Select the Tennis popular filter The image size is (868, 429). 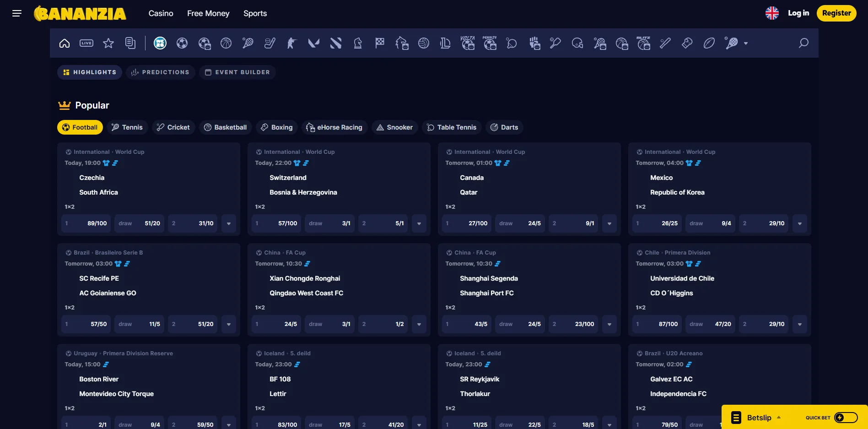[127, 127]
